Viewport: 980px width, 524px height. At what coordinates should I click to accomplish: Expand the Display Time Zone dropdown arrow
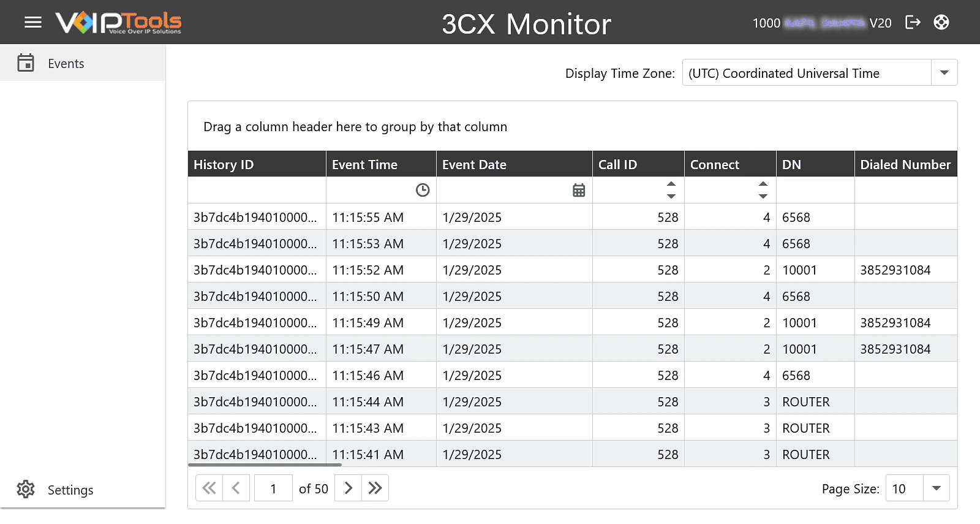pyautogui.click(x=944, y=73)
